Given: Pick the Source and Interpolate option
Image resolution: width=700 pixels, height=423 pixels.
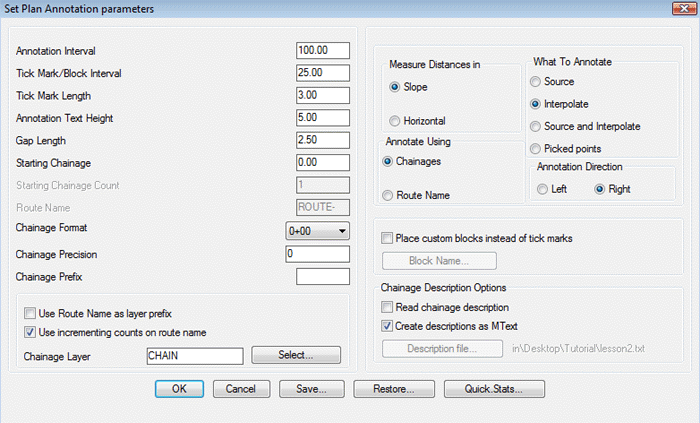Looking at the screenshot, I should [537, 126].
